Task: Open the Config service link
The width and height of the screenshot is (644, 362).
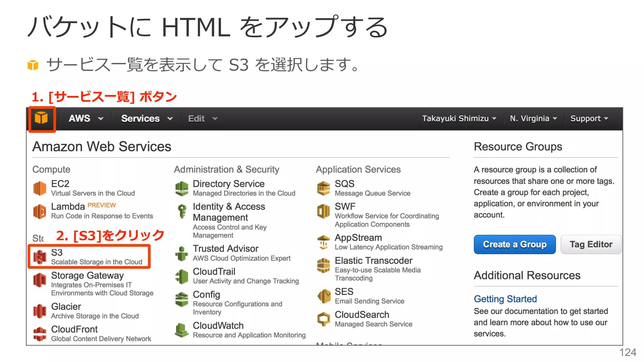Action: tap(206, 294)
